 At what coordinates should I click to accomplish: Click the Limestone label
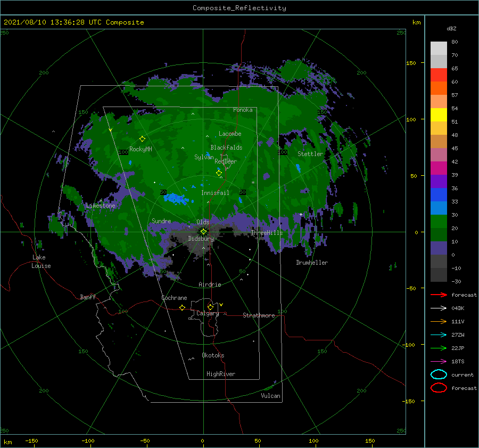pyautogui.click(x=101, y=206)
